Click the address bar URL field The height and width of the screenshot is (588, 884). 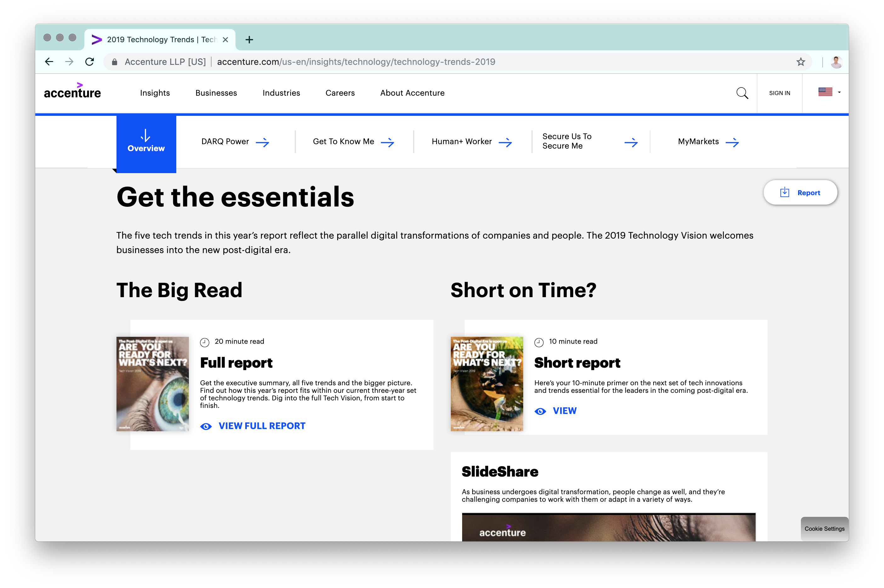[457, 62]
